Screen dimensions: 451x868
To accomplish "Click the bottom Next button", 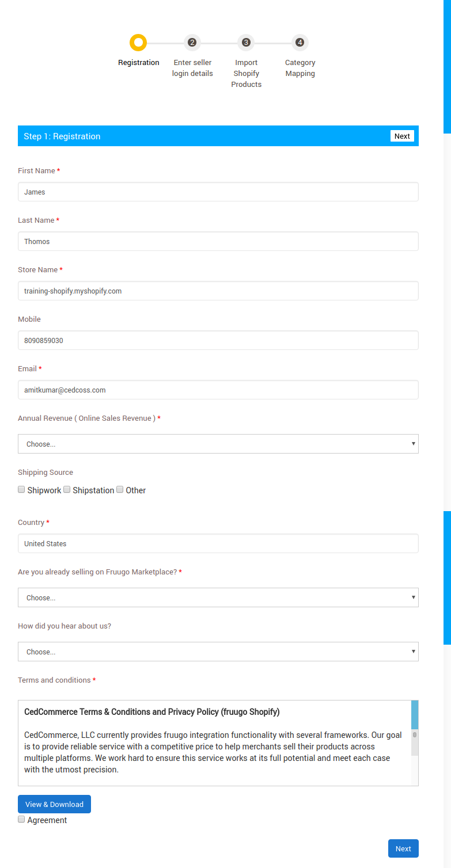I will [x=403, y=848].
